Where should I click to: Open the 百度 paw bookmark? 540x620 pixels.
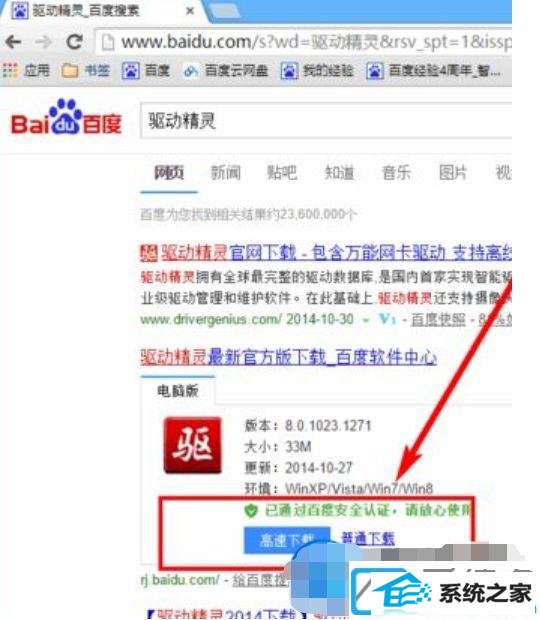(145, 71)
